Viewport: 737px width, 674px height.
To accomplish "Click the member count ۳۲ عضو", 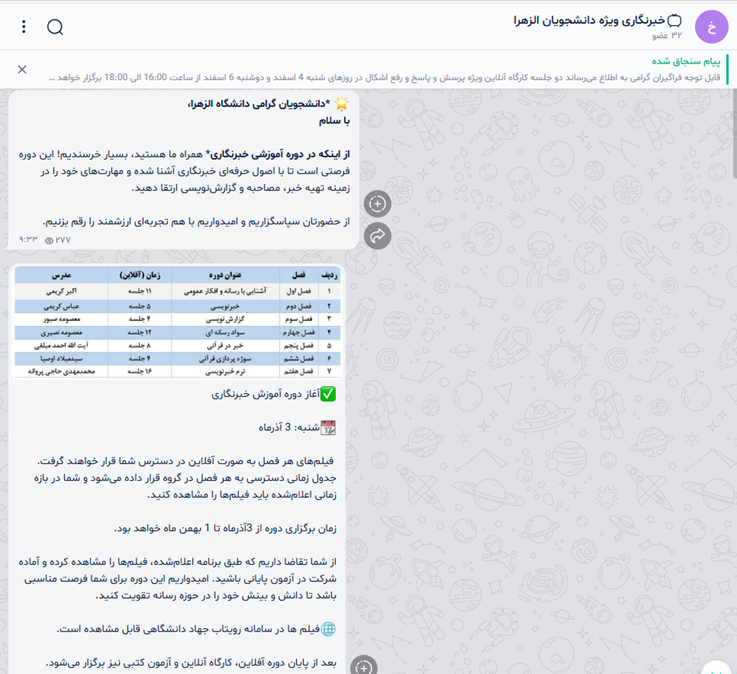I will pos(666,36).
